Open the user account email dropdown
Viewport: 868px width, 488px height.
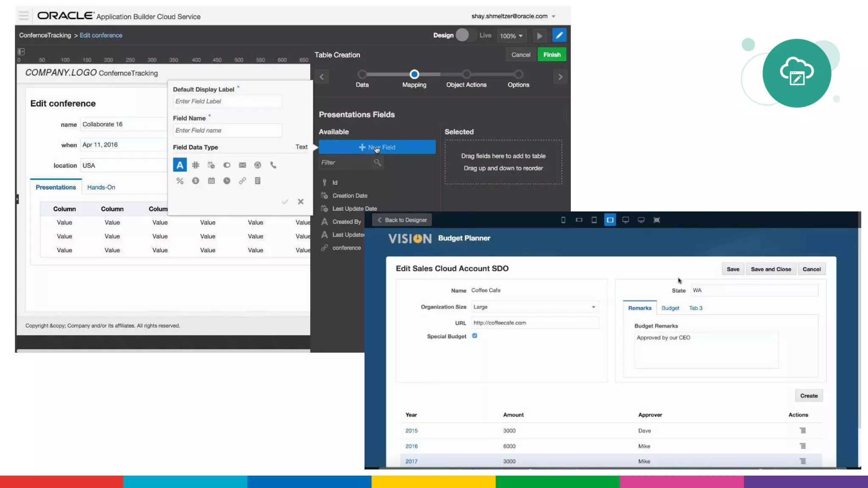(x=554, y=17)
